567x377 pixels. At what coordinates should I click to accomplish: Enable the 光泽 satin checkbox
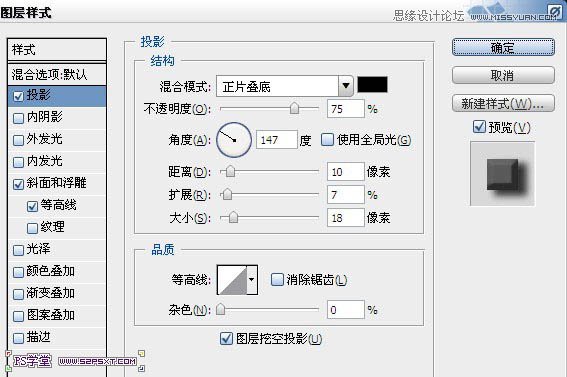[x=18, y=250]
